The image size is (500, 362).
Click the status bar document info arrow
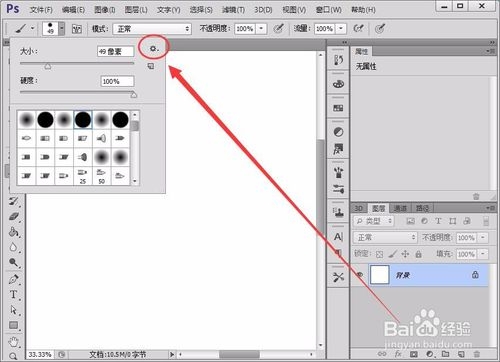[172, 354]
